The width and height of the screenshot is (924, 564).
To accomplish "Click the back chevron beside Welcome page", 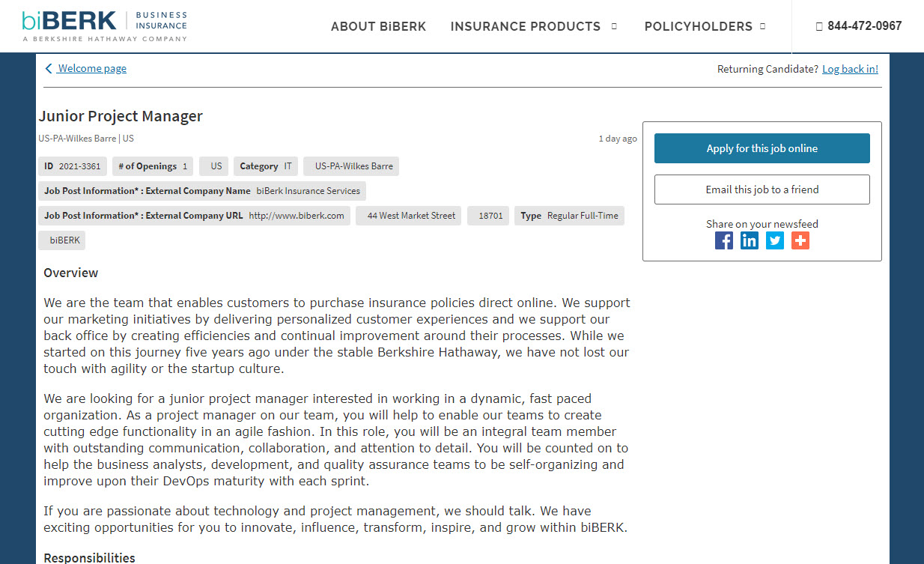I will click(x=49, y=69).
